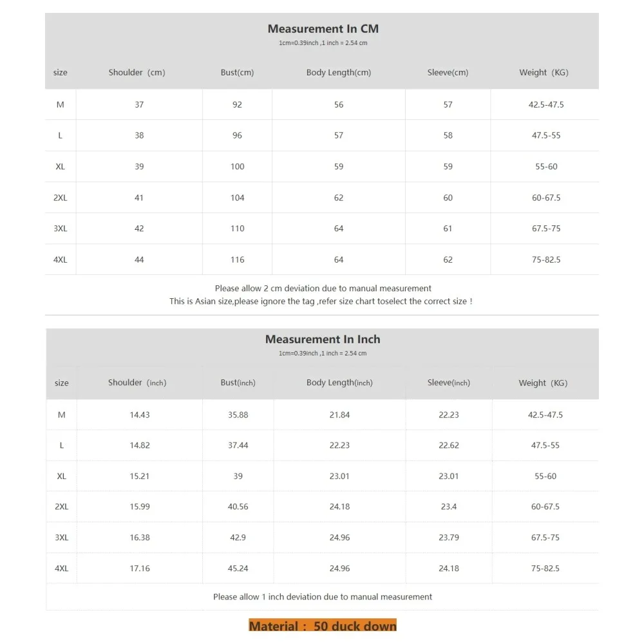Viewport: 644px width, 644px height.
Task: Click the "Please allow 2 cm deviation" note
Action: 323,289
